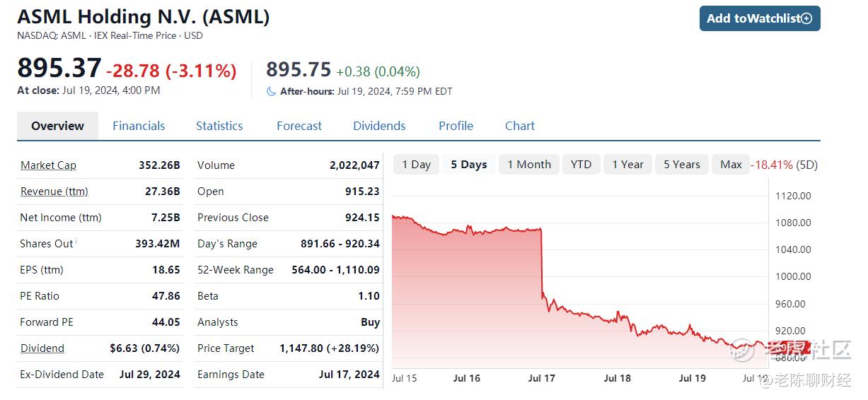
Task: Add ASML to Watchlist
Action: tap(760, 18)
